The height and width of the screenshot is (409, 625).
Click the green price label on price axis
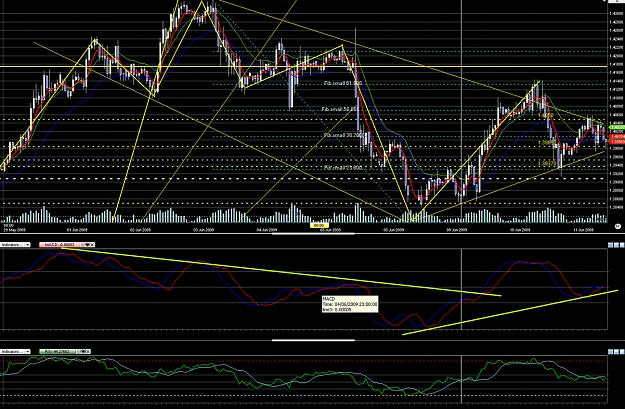tap(617, 127)
